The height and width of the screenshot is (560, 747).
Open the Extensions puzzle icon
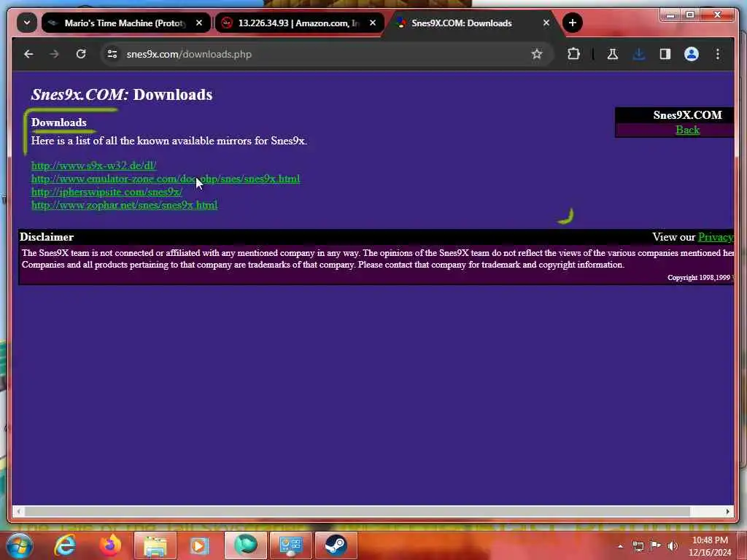(x=573, y=54)
